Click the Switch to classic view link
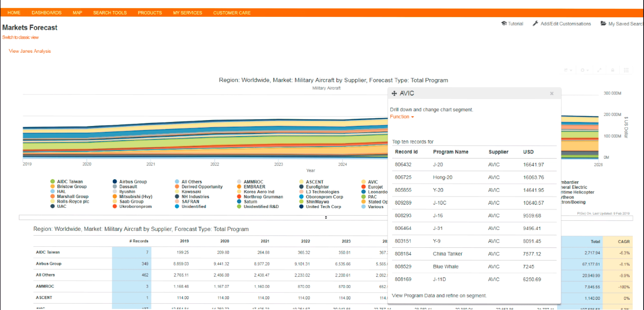Screen dimensions: 644x310 pyautogui.click(x=21, y=37)
